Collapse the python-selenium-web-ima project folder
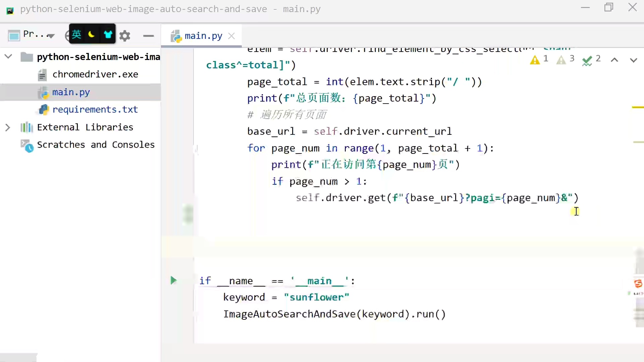 click(x=8, y=56)
